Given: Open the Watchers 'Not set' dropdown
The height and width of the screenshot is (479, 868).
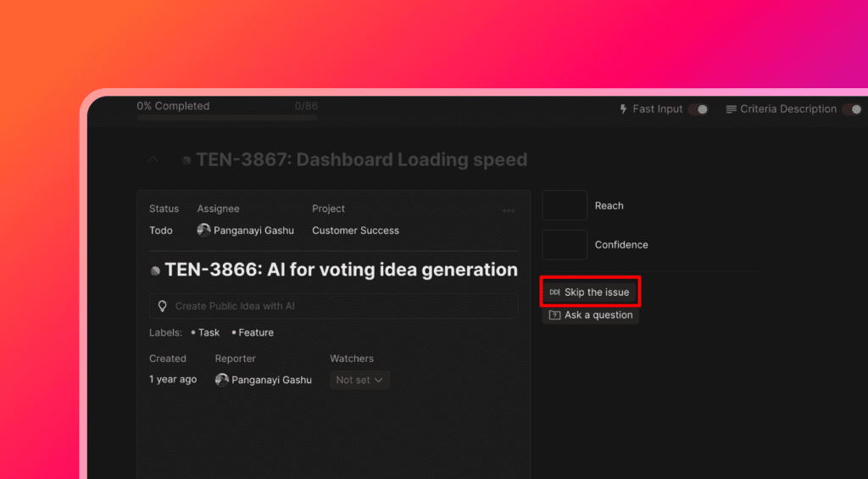Looking at the screenshot, I should [359, 380].
